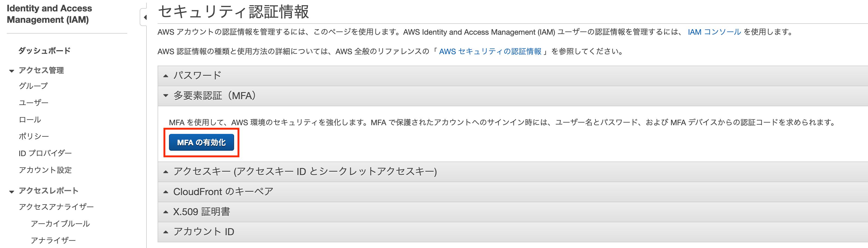Open グループ in the sidebar
Screen dimensions: 868x248
[x=33, y=86]
